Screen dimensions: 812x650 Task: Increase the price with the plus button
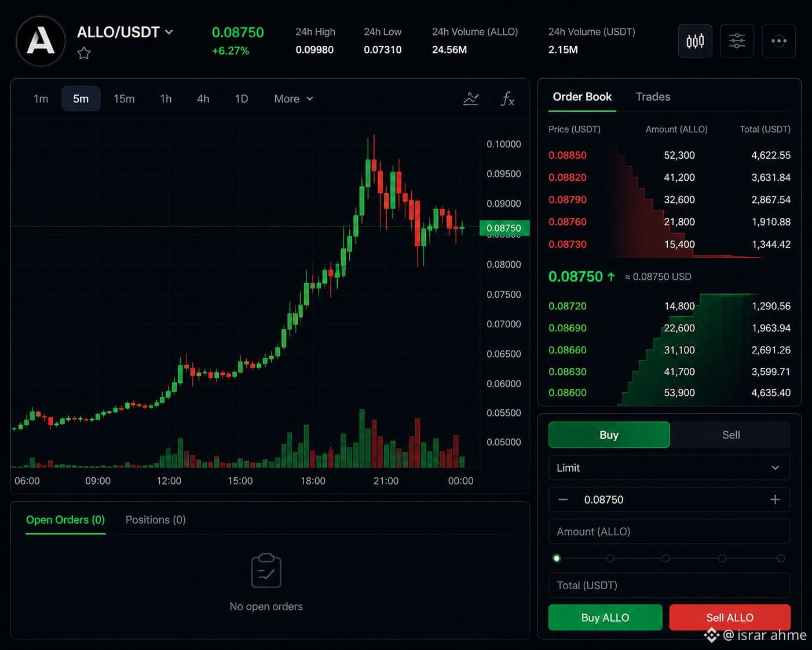(775, 499)
